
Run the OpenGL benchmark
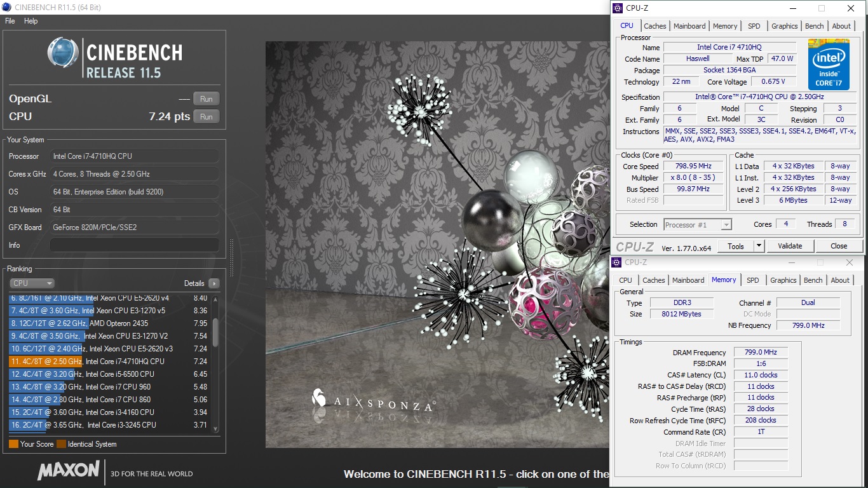click(207, 99)
